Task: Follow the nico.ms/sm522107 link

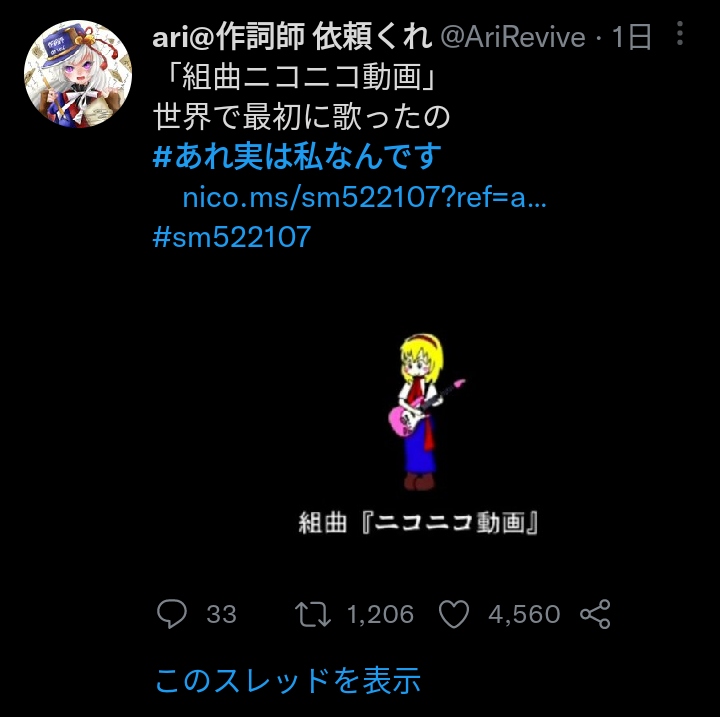Action: [365, 198]
